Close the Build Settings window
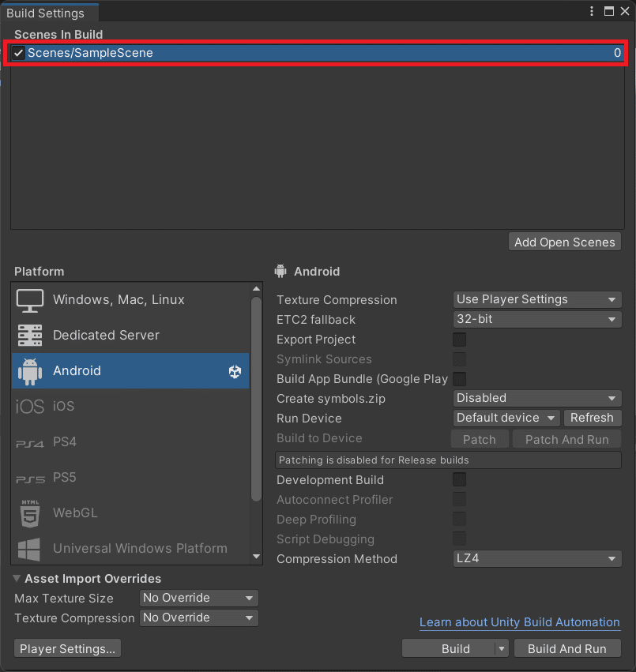Image resolution: width=636 pixels, height=672 pixels. (625, 11)
